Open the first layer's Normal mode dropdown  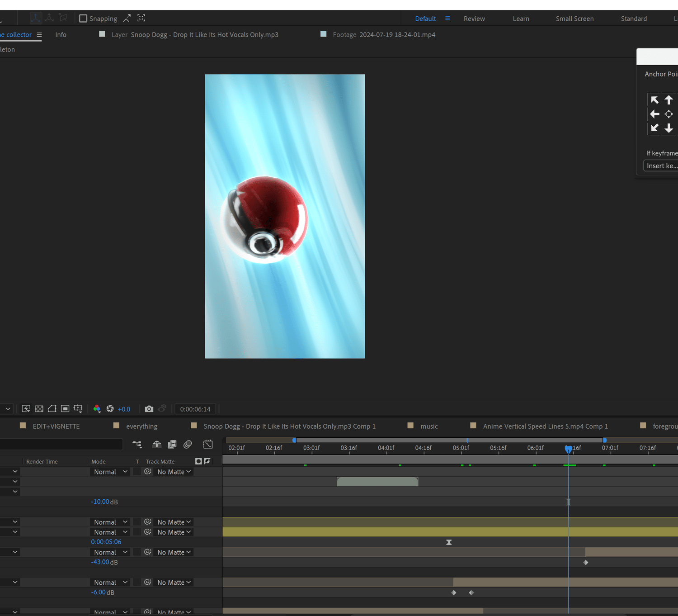(x=111, y=472)
